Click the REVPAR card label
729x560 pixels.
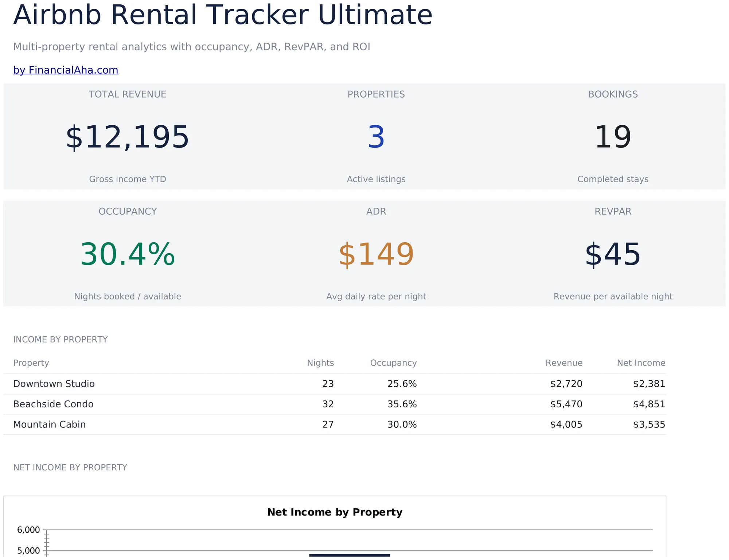point(613,212)
